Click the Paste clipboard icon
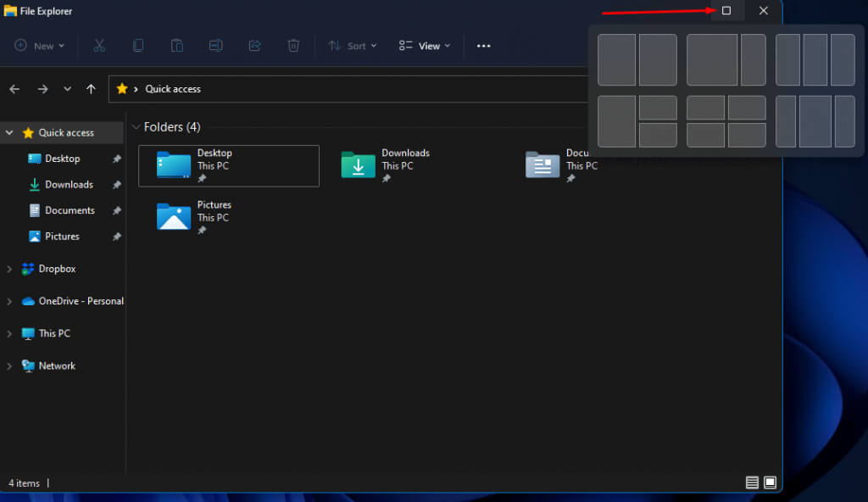This screenshot has height=502, width=868. pyautogui.click(x=177, y=46)
